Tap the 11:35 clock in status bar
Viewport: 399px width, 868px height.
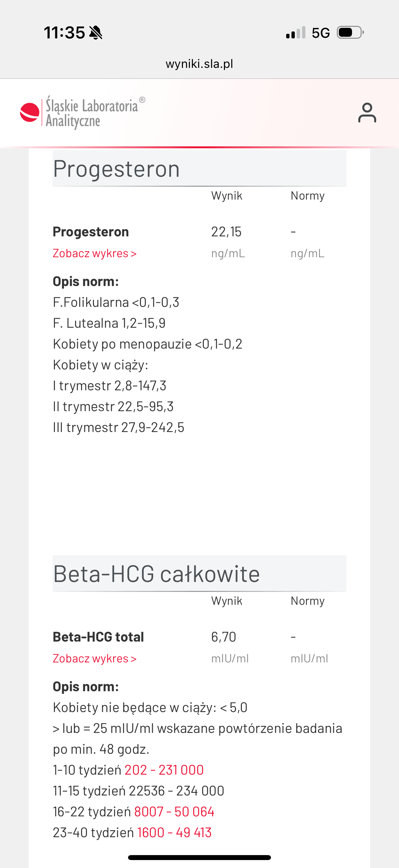coord(64,33)
